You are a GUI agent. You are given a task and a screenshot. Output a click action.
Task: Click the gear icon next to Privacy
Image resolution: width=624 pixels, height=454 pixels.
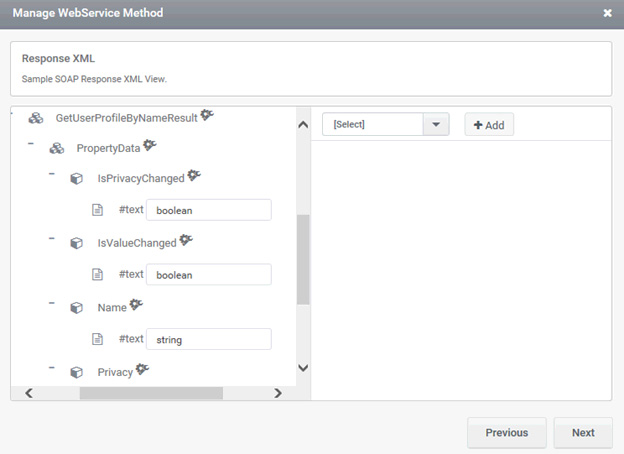point(142,369)
